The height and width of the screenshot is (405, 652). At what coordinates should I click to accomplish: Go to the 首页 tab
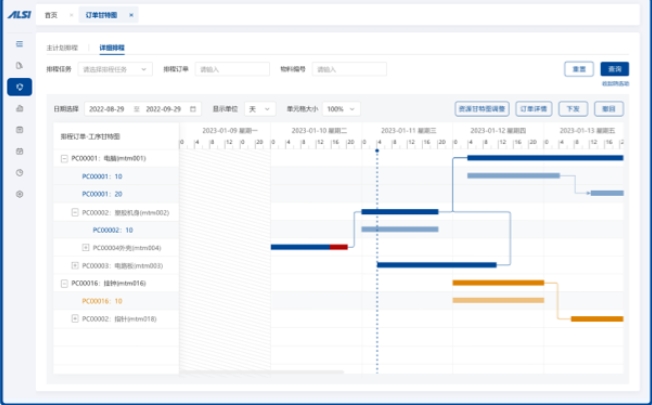(x=51, y=15)
